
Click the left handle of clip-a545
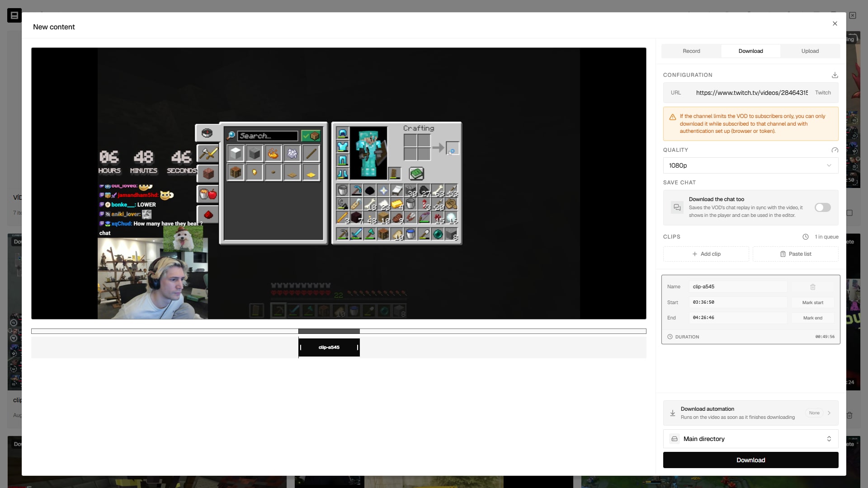tap(301, 347)
